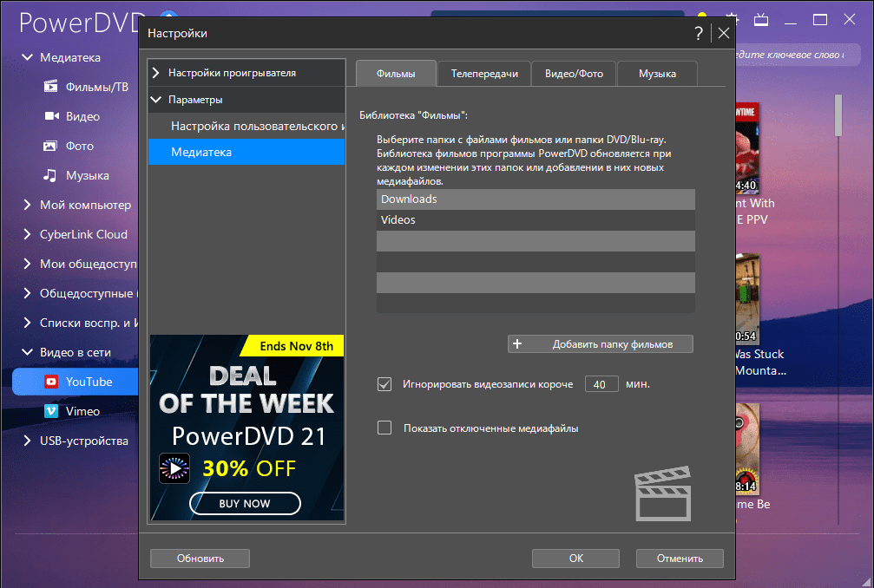Click the Deal of the Week heading
Viewport: 874px width, 588px height.
coord(246,389)
